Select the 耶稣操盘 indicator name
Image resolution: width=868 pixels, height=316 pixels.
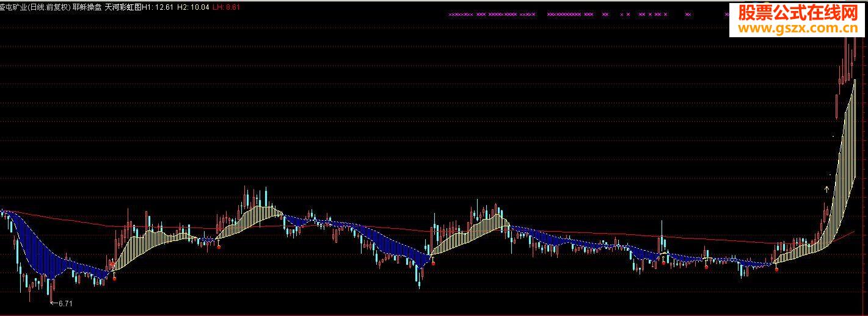86,7
